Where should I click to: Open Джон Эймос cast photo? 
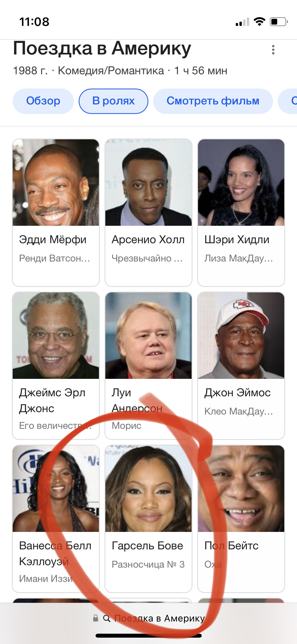[x=241, y=335]
